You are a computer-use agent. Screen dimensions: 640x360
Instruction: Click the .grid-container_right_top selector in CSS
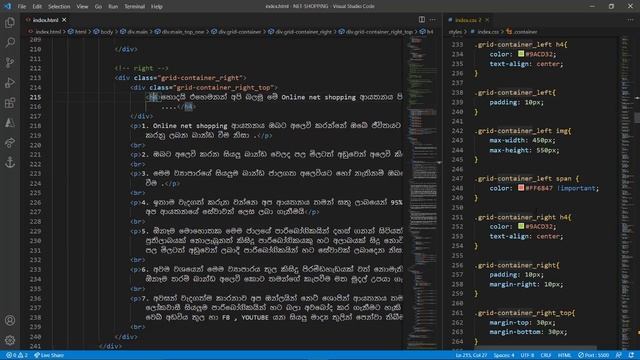[x=524, y=313]
